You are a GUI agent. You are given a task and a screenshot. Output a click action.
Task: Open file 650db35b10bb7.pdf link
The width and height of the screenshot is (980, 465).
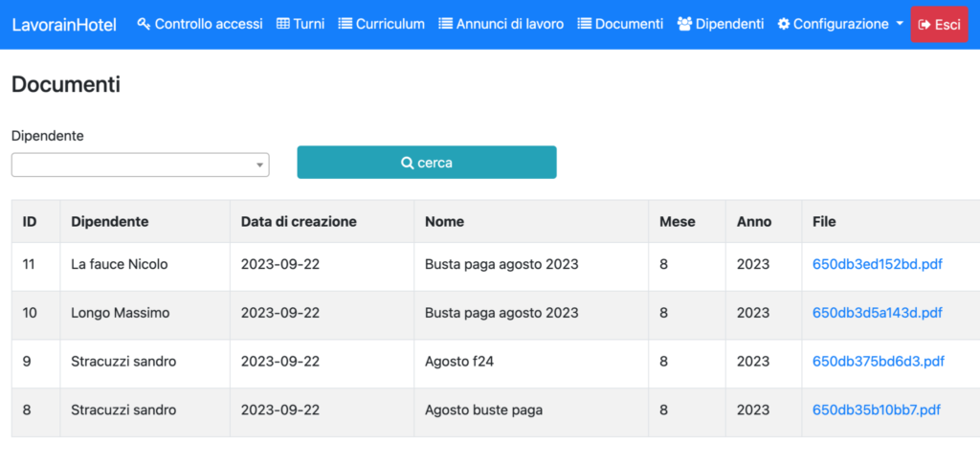tap(877, 410)
